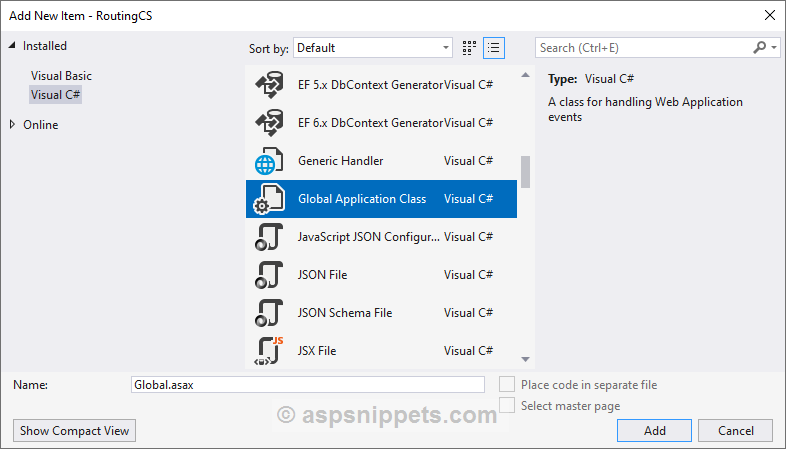Switch to small icons grid view
This screenshot has width=786, height=449.
(x=469, y=48)
